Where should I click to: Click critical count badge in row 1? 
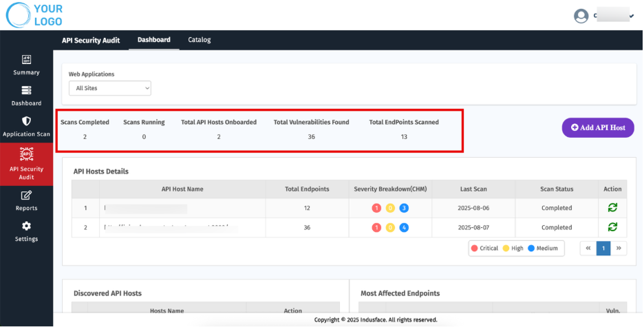[x=376, y=209]
